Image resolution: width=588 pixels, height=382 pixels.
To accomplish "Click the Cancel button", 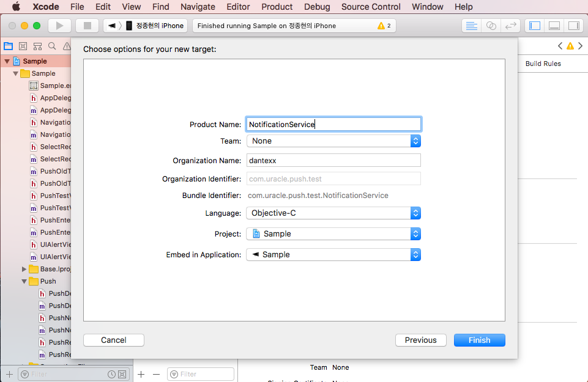I will [114, 340].
